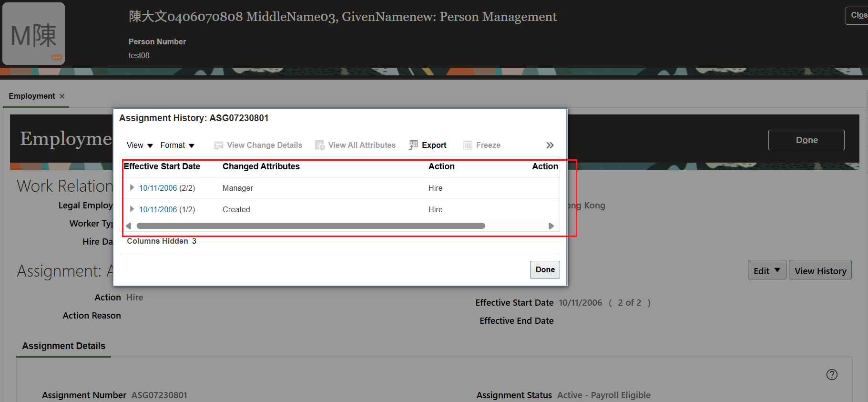
Task: Open the Format menu in Assignment History
Action: tap(177, 145)
